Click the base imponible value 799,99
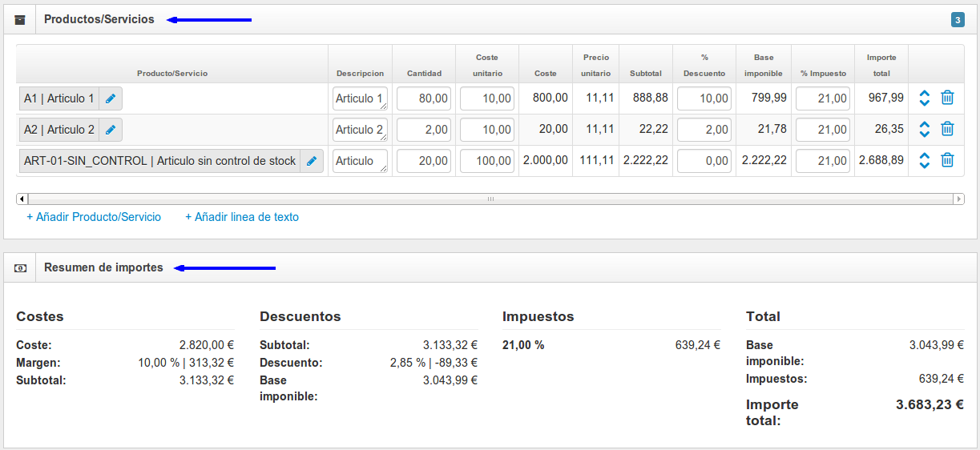Screen dimensions: 980x450 tap(768, 98)
